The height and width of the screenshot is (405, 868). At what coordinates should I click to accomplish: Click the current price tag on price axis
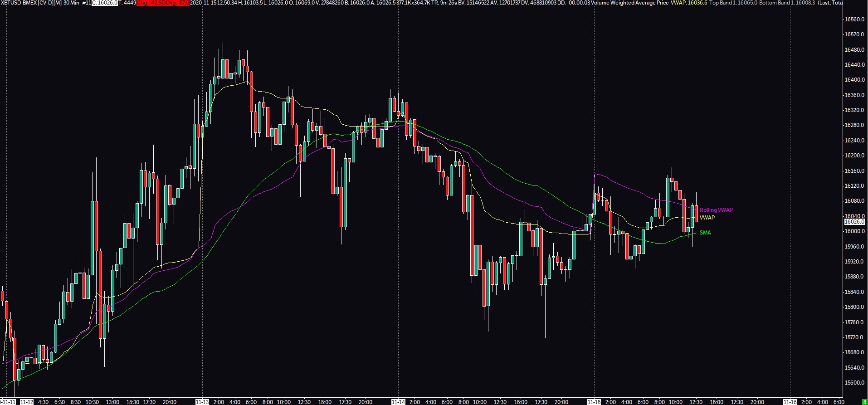point(854,222)
